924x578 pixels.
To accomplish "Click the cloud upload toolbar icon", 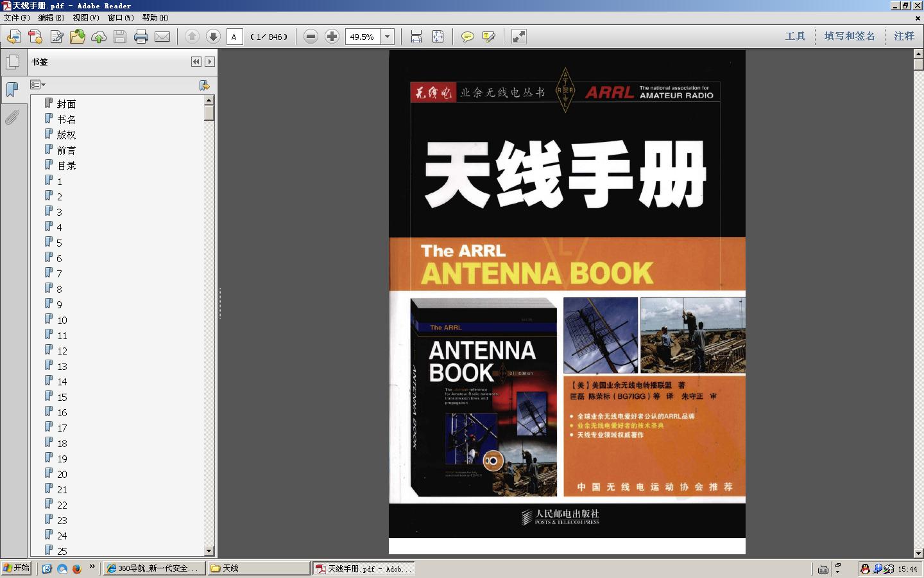I will point(99,37).
